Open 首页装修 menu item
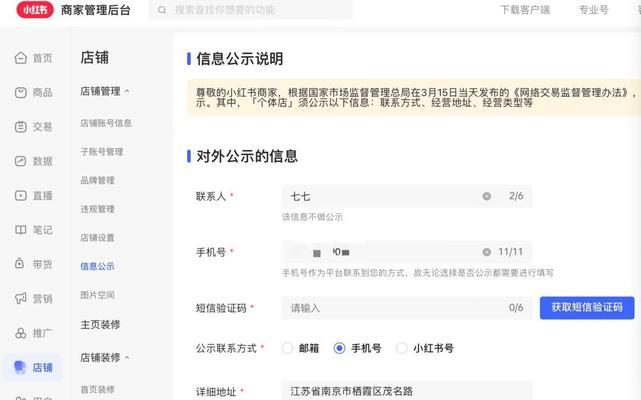 (x=97, y=389)
